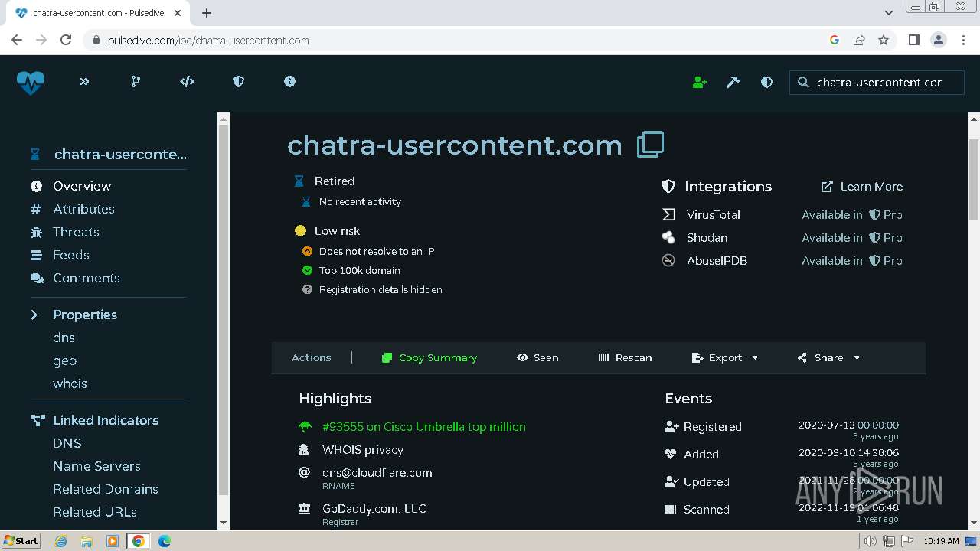The image size is (980, 551).
Task: Open the code brackets API icon
Action: (x=187, y=82)
